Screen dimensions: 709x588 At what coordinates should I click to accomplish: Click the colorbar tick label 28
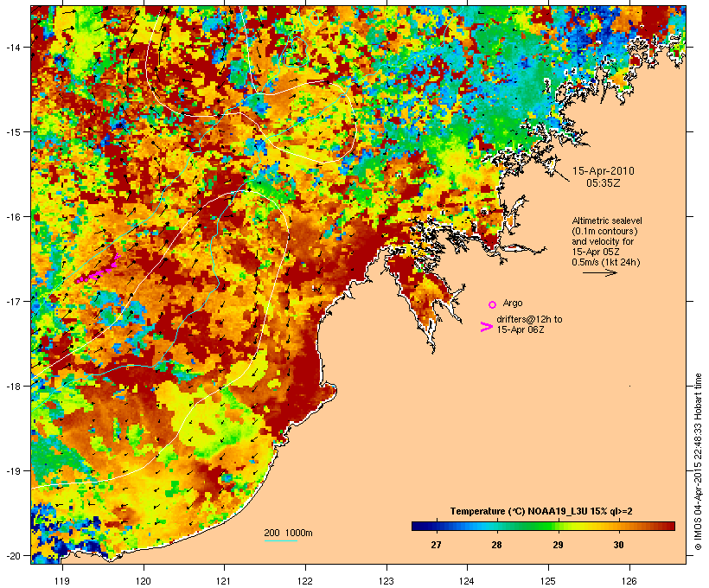[x=496, y=545]
